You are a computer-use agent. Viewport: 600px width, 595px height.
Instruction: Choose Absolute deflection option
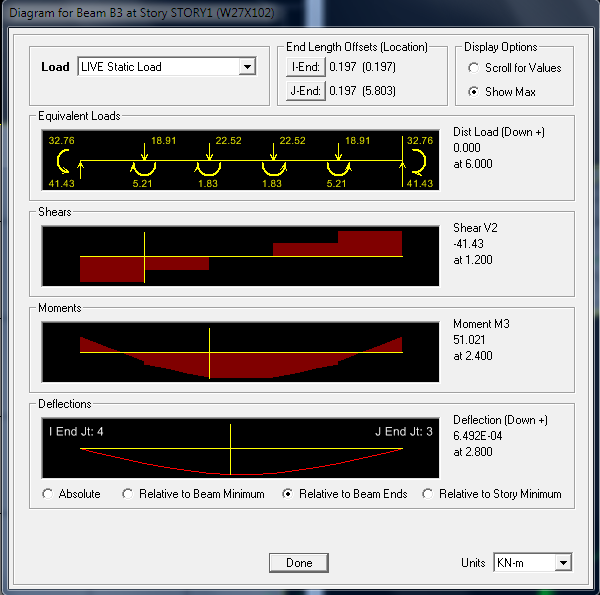(72, 494)
